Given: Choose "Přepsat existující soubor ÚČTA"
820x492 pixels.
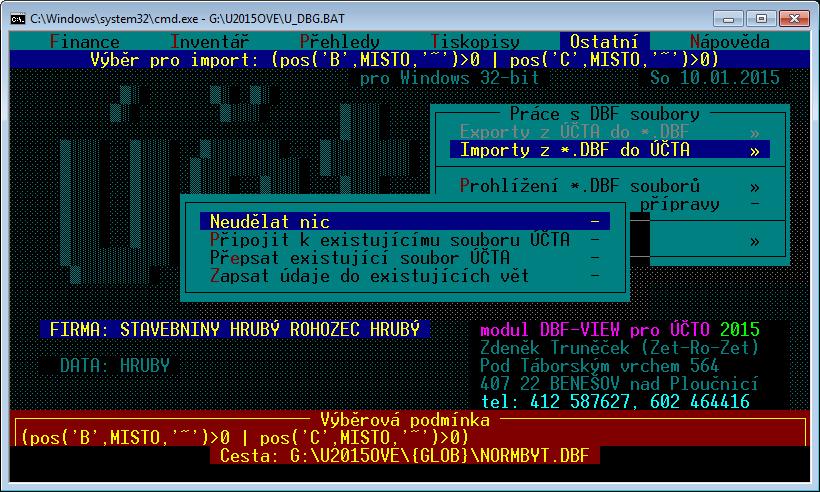Looking at the screenshot, I should pos(405,258).
